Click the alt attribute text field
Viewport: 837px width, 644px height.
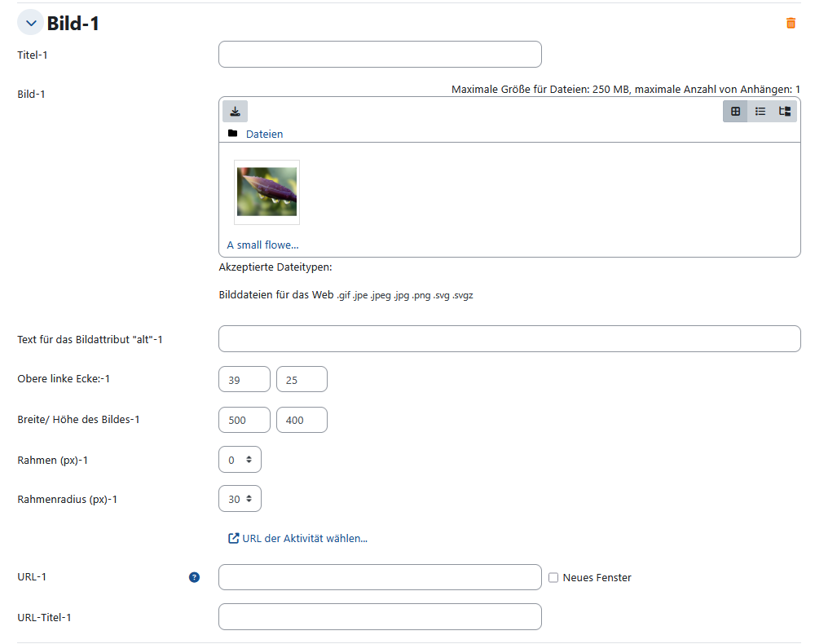click(x=510, y=339)
